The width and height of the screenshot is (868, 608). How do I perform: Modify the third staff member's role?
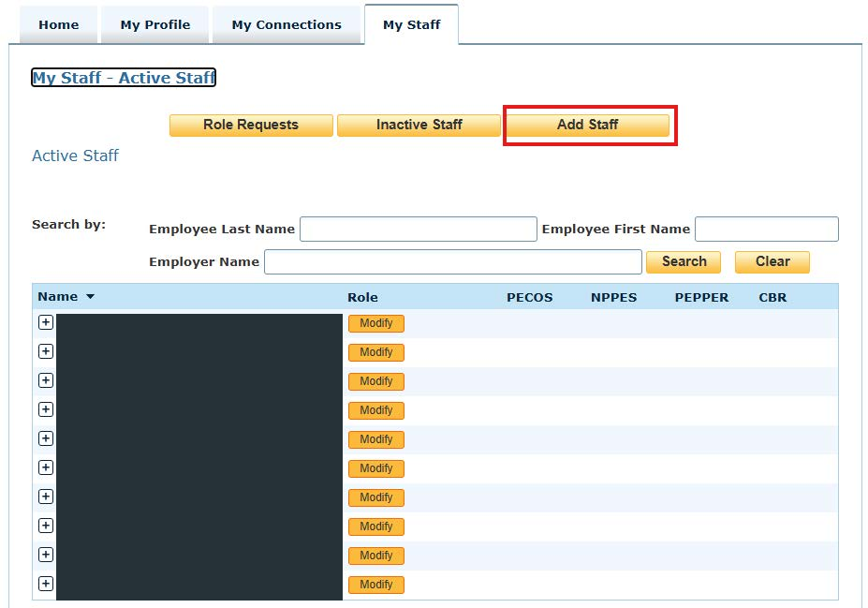(x=376, y=381)
